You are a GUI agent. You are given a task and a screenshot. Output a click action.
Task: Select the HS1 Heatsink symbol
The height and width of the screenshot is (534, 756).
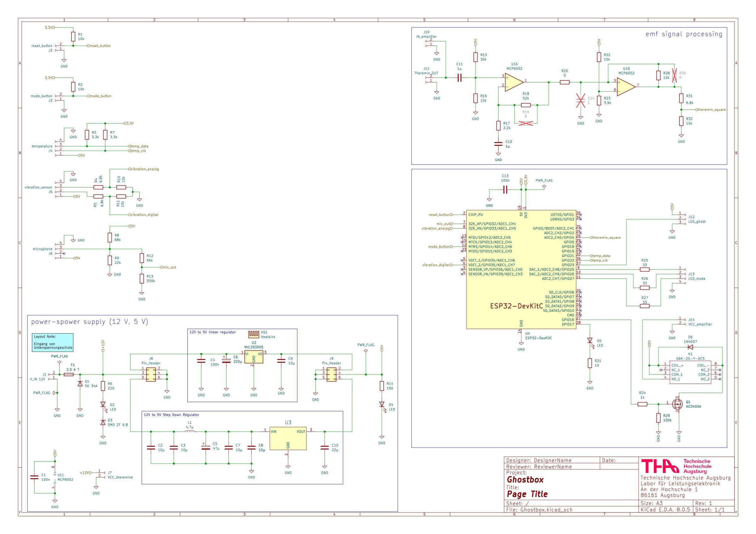pyautogui.click(x=254, y=334)
